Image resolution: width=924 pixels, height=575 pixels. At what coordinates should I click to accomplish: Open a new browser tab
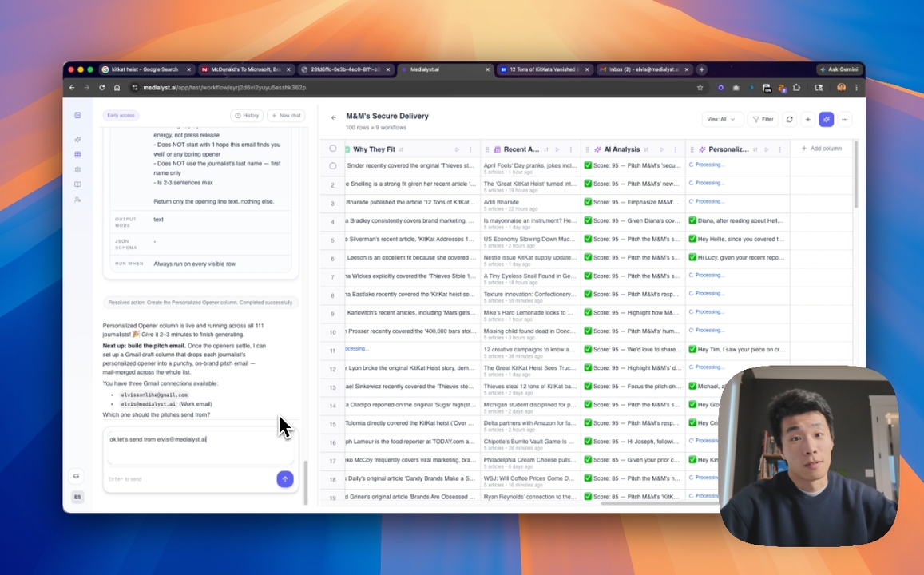[701, 69]
